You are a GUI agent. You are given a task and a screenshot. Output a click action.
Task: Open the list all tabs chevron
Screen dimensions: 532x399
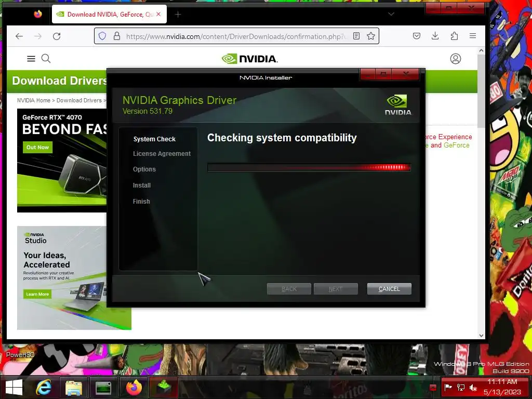391,14
